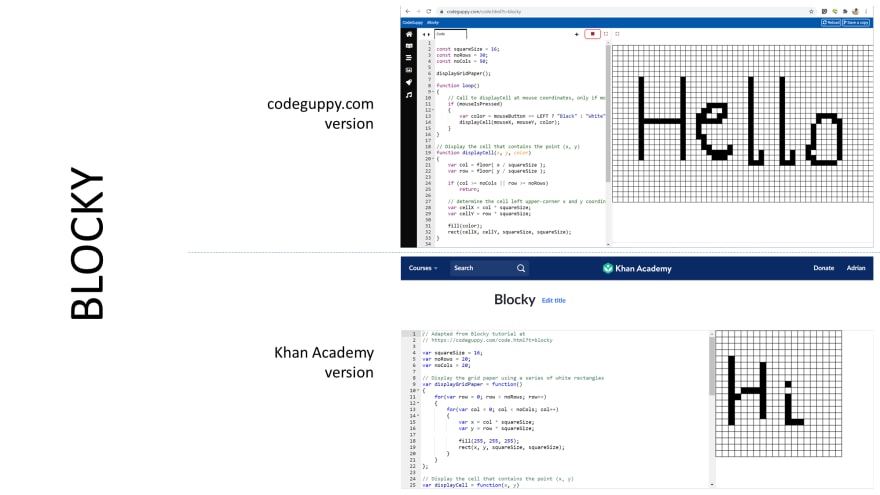
Task: Collapse the fold arrow at line 9
Action: click(x=433, y=91)
